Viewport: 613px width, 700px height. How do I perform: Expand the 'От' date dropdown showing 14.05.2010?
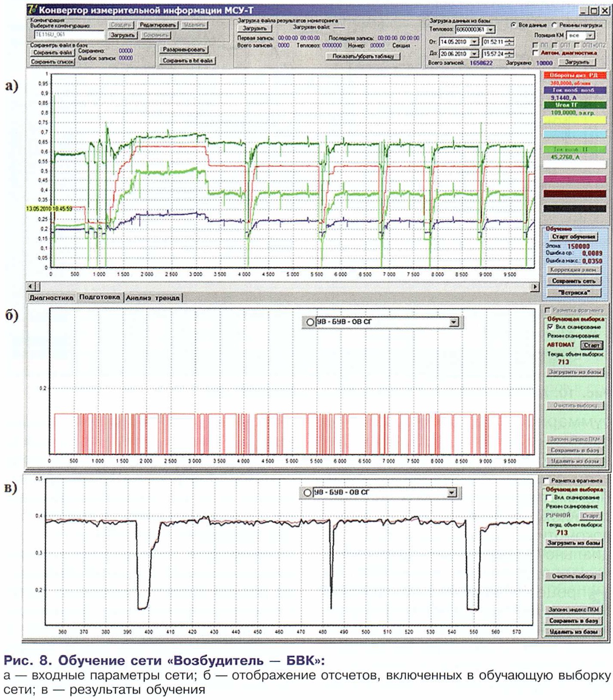point(474,42)
